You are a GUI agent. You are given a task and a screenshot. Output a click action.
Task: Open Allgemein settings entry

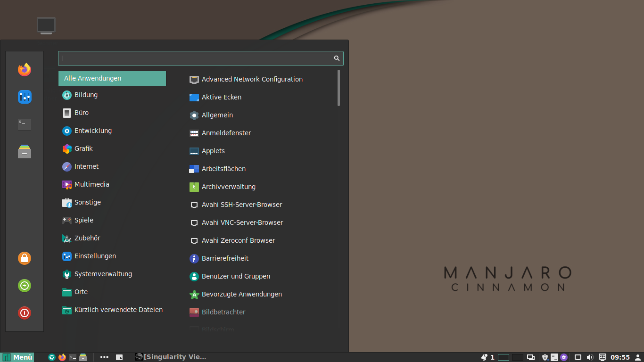pyautogui.click(x=260, y=115)
